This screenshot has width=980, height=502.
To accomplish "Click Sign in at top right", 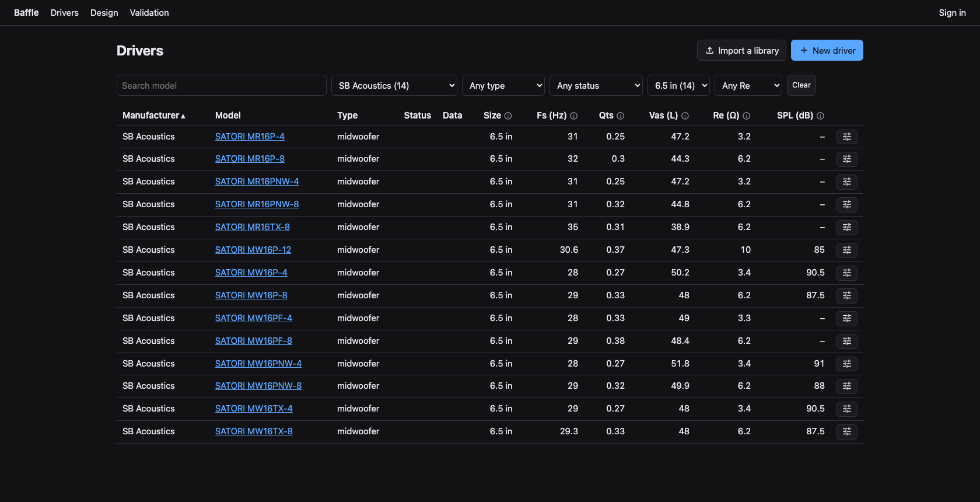I will pyautogui.click(x=952, y=13).
